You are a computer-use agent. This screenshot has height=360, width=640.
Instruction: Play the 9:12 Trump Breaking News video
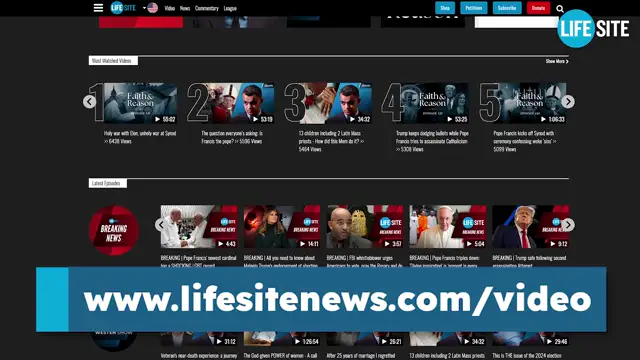coord(530,227)
